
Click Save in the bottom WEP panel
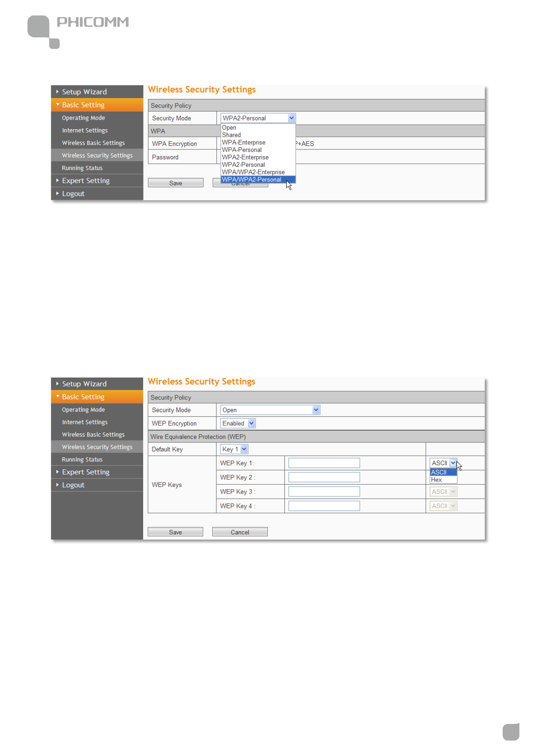coord(176,532)
